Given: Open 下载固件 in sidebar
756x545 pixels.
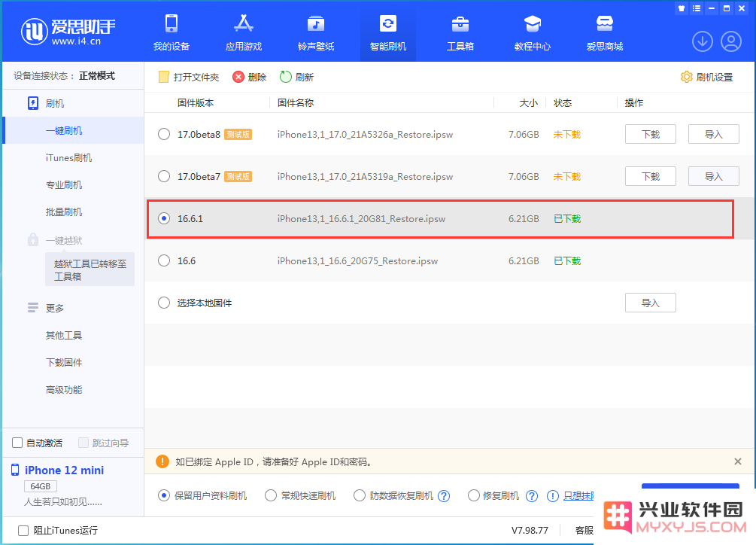Looking at the screenshot, I should pos(64,362).
